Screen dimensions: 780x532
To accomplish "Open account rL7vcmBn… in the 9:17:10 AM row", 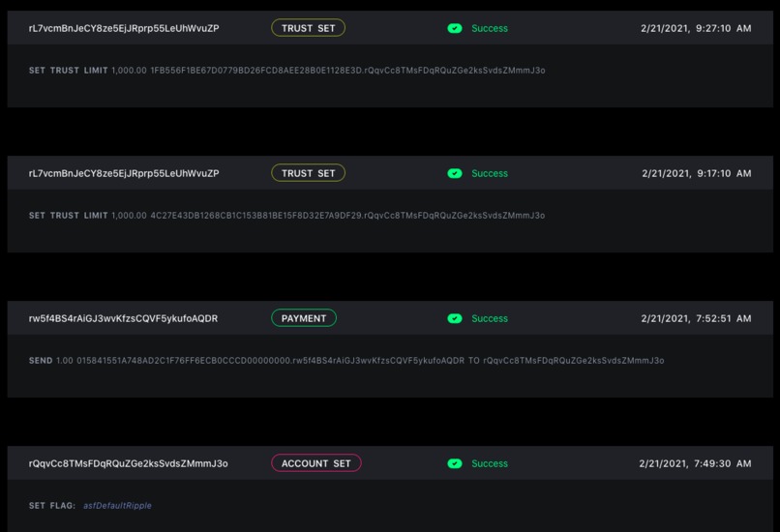I will [x=124, y=173].
